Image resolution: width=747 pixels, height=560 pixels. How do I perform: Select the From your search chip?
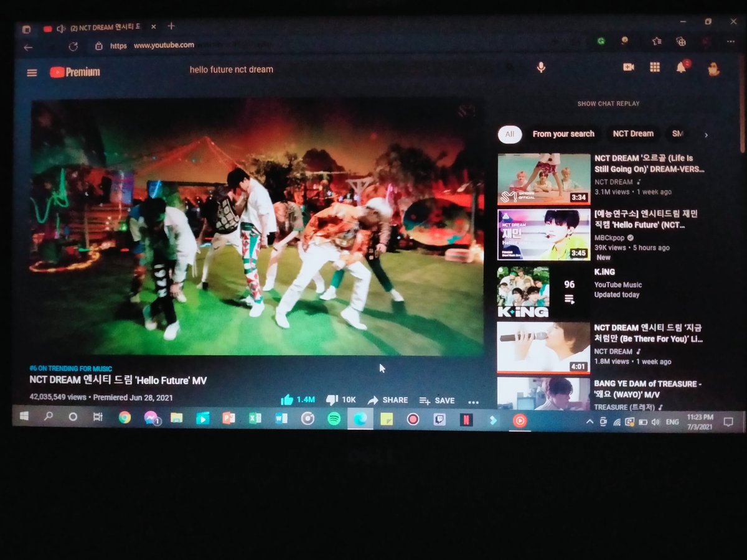pos(563,134)
